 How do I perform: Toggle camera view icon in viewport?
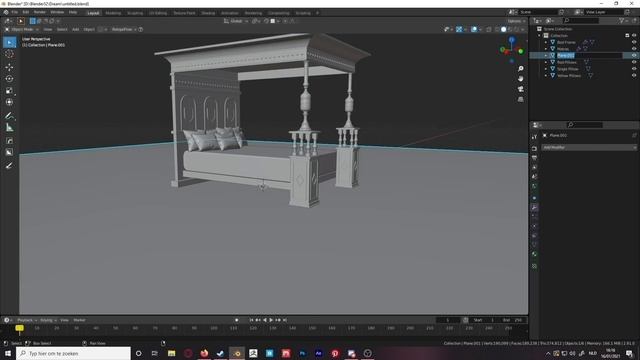pyautogui.click(x=520, y=89)
